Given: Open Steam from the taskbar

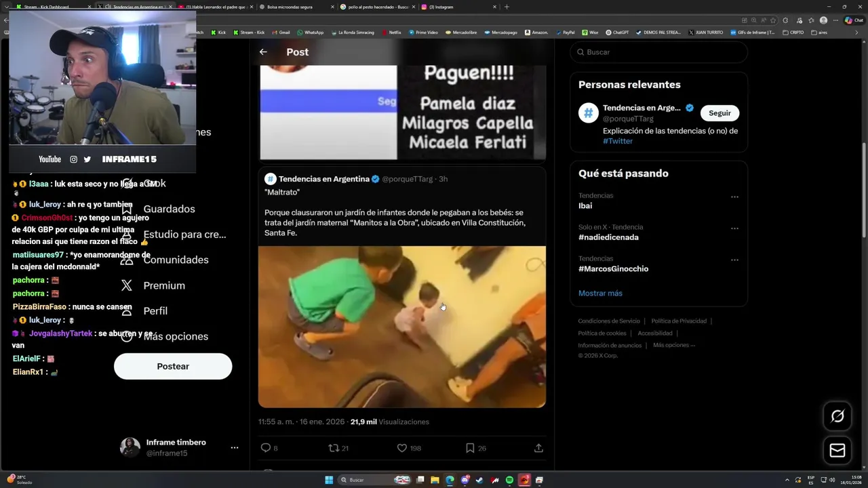Looking at the screenshot, I should (479, 480).
